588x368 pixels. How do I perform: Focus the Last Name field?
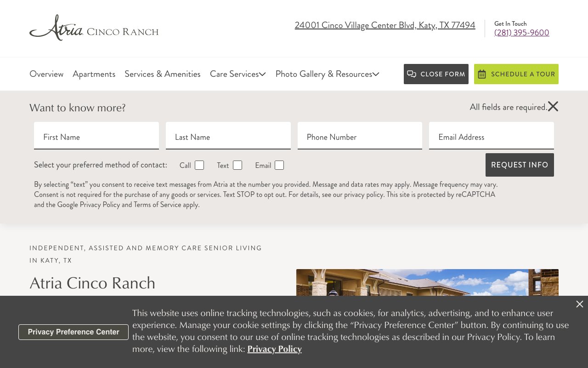click(228, 136)
